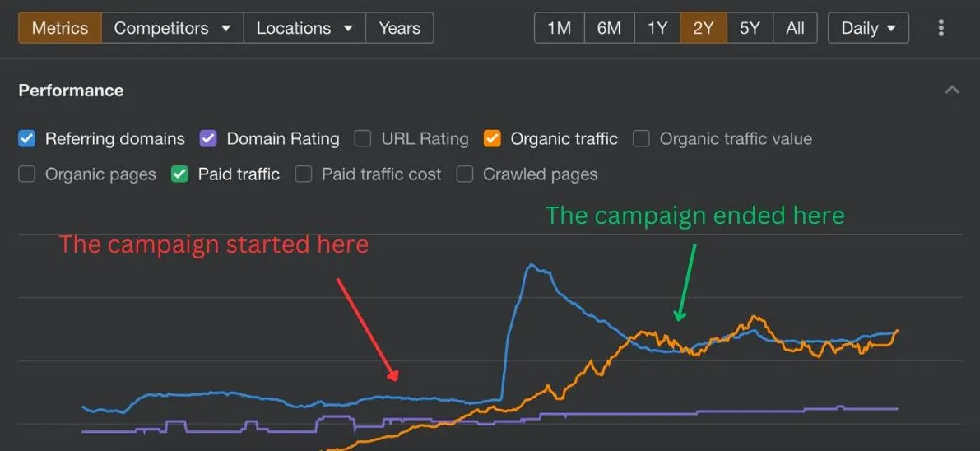Uncheck the Referring domains checkbox
The image size is (980, 451).
27,139
